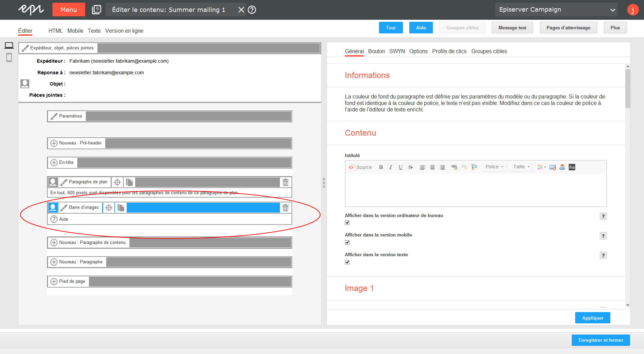Open the Episerver Campaign client dropdown

(557, 10)
